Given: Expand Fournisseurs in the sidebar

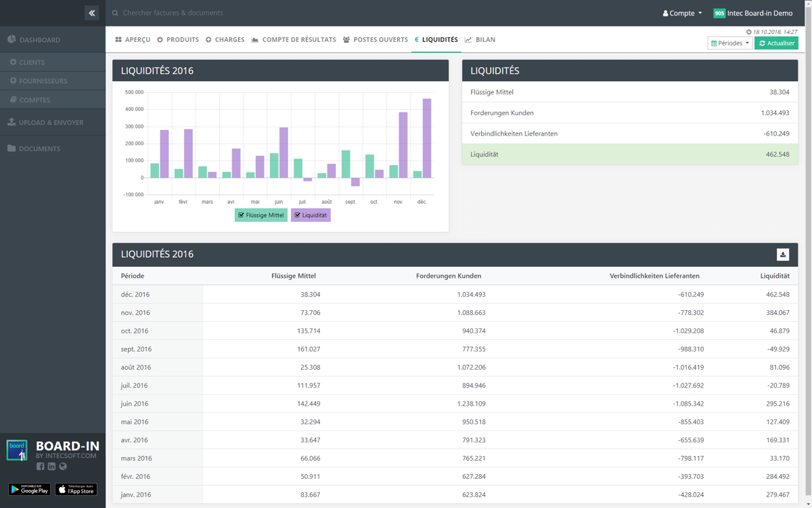Looking at the screenshot, I should (43, 81).
